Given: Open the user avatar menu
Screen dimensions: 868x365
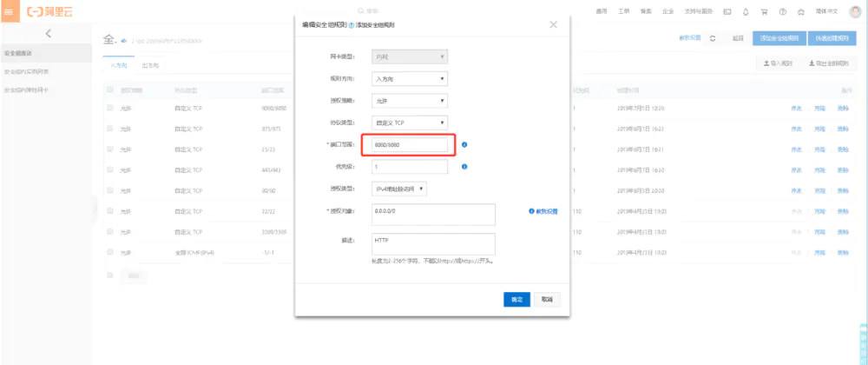Looking at the screenshot, I should click(x=855, y=11).
